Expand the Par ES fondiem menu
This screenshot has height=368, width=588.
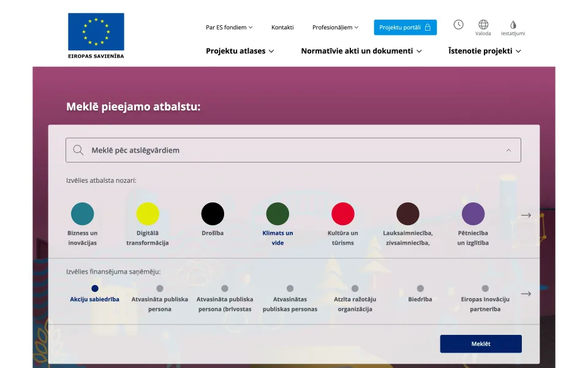[x=229, y=28]
